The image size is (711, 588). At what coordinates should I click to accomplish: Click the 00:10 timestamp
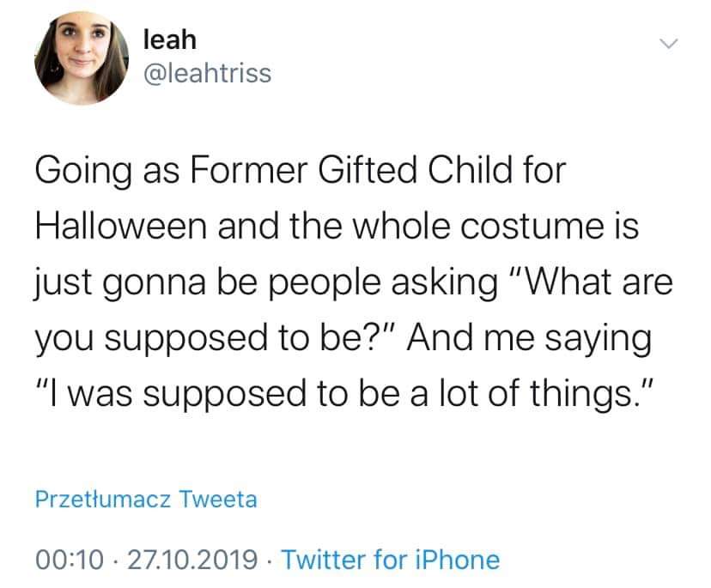coord(70,560)
